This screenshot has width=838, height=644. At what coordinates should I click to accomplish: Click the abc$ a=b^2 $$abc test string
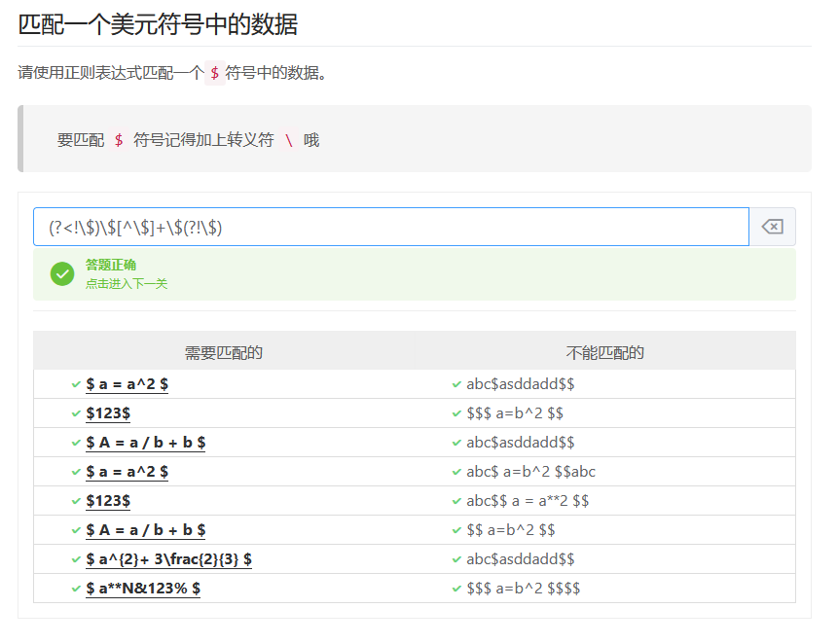530,472
